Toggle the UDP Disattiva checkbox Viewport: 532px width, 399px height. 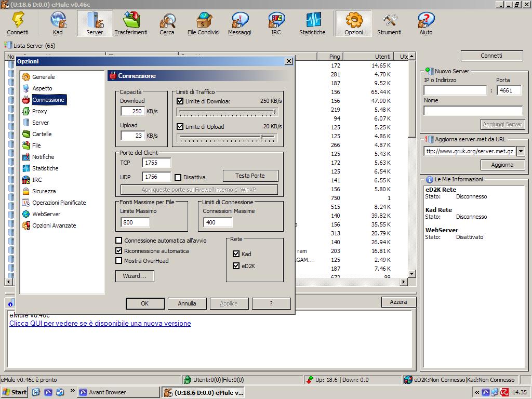178,177
